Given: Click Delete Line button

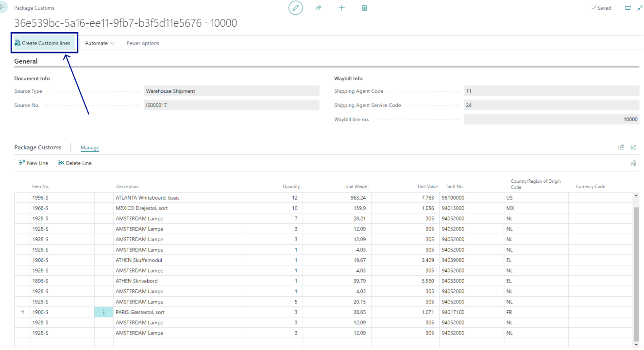Looking at the screenshot, I should coord(75,163).
